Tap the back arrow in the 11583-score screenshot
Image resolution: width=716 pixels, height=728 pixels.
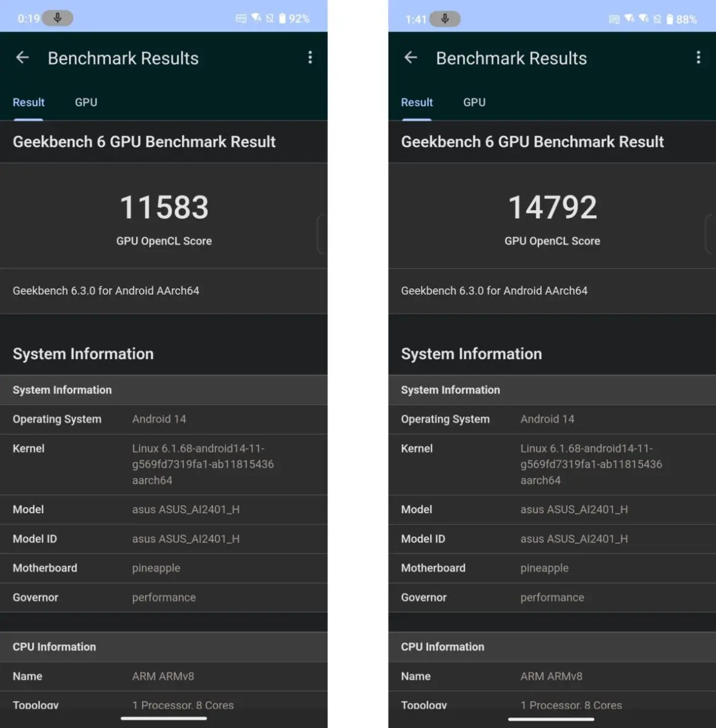pos(22,58)
